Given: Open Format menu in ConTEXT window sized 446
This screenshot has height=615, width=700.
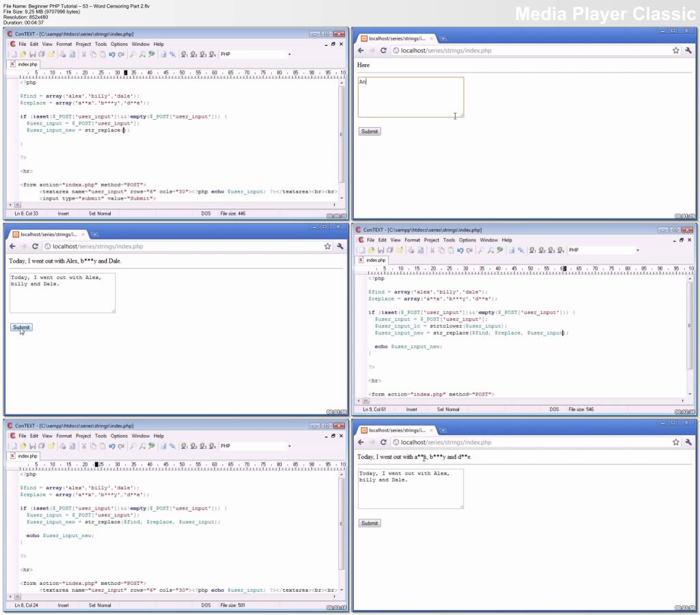Looking at the screenshot, I should tap(64, 44).
